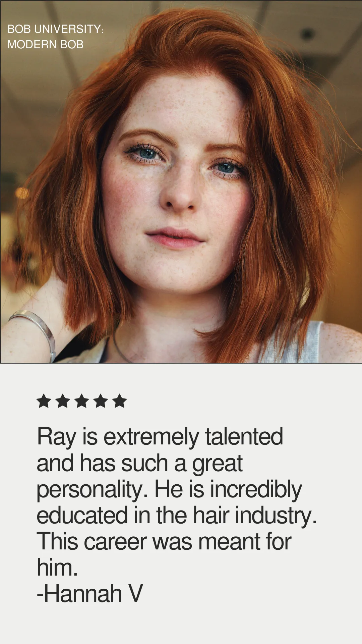
Task: Choose the fourth rating star
Action: [101, 401]
